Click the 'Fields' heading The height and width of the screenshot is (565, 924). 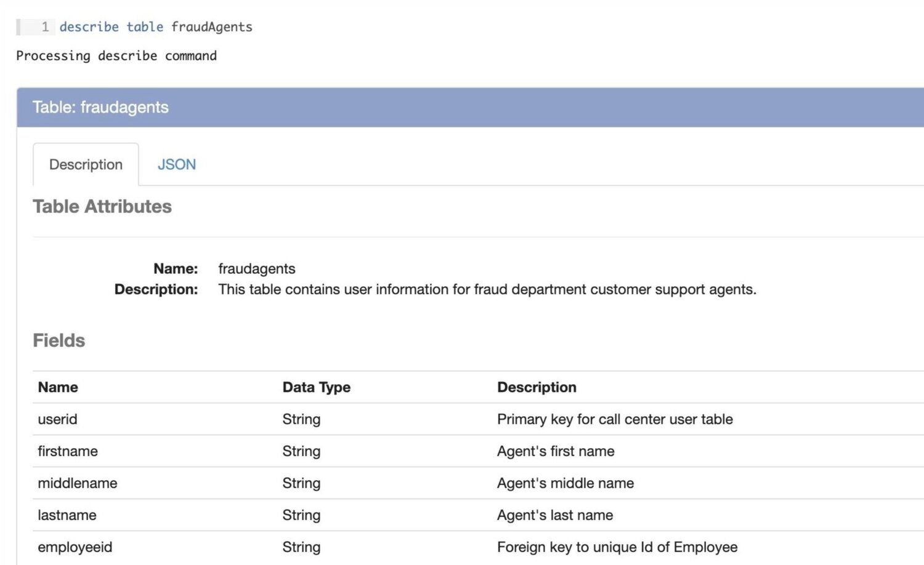pos(59,340)
